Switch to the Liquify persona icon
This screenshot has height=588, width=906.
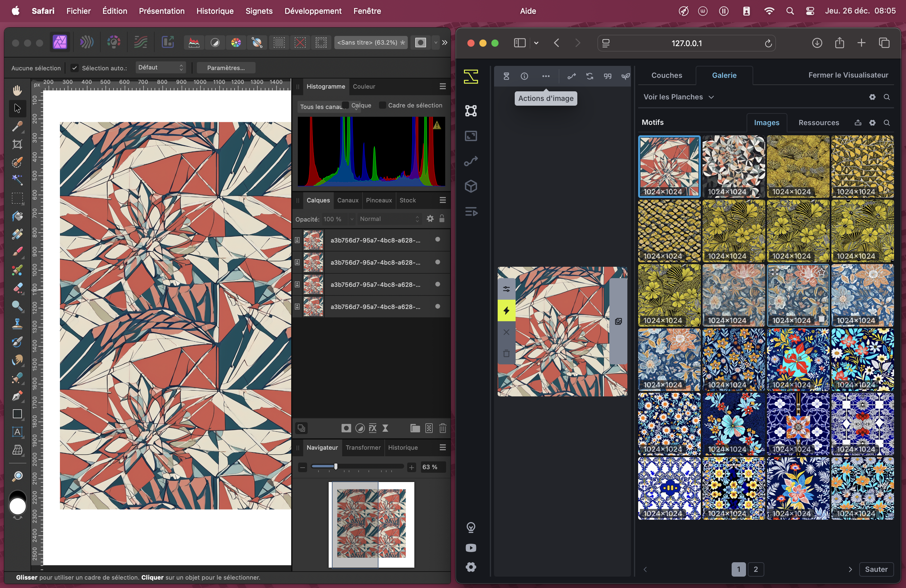click(x=87, y=42)
